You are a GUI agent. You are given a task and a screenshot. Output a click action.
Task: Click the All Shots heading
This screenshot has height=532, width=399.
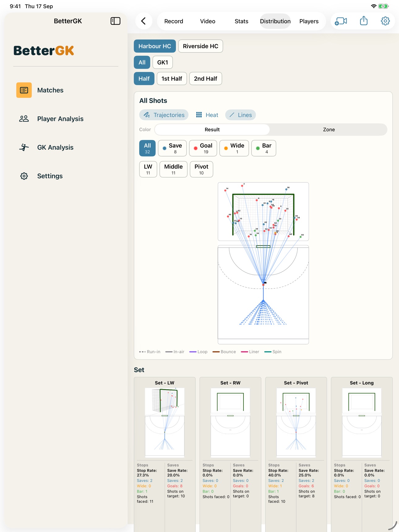(153, 101)
